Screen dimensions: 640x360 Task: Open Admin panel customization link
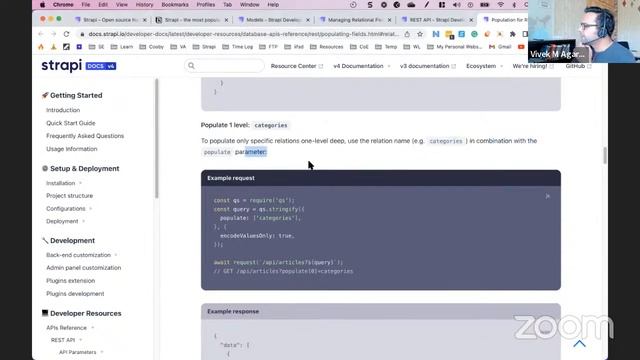83,268
